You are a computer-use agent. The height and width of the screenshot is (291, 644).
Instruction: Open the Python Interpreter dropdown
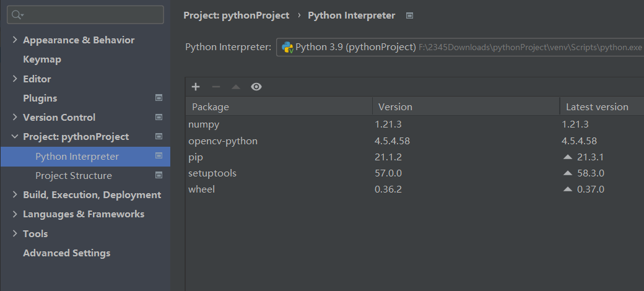pyautogui.click(x=460, y=47)
